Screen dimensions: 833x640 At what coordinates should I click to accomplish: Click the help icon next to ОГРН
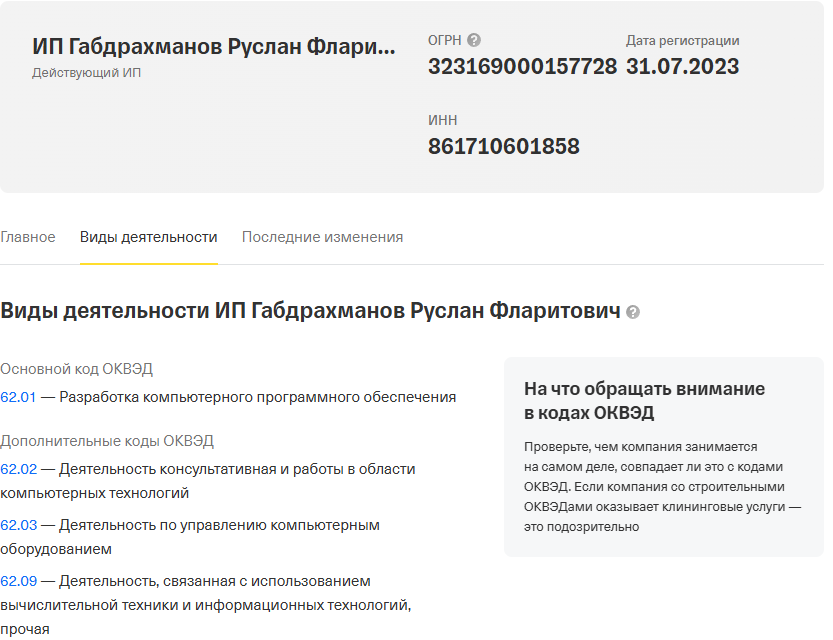pos(474,41)
